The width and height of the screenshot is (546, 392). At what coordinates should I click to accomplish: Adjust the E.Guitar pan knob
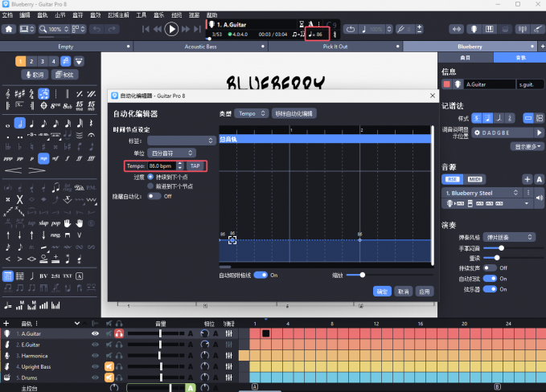pos(206,345)
